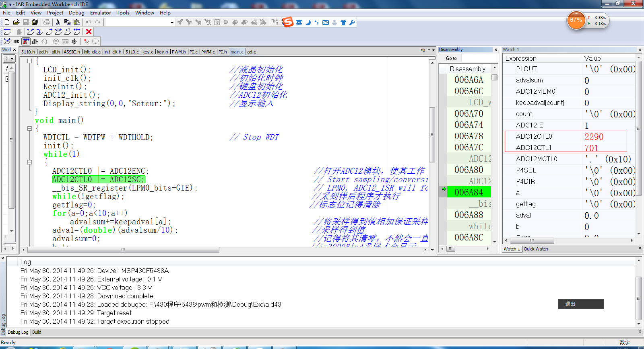Open the toolbar search combo box dropdown

point(172,23)
